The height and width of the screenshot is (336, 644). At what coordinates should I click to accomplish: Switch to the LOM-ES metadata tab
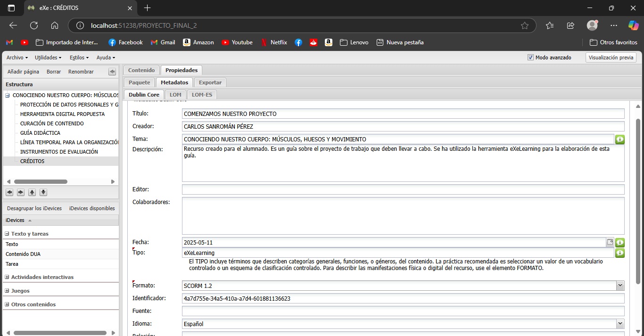click(202, 95)
